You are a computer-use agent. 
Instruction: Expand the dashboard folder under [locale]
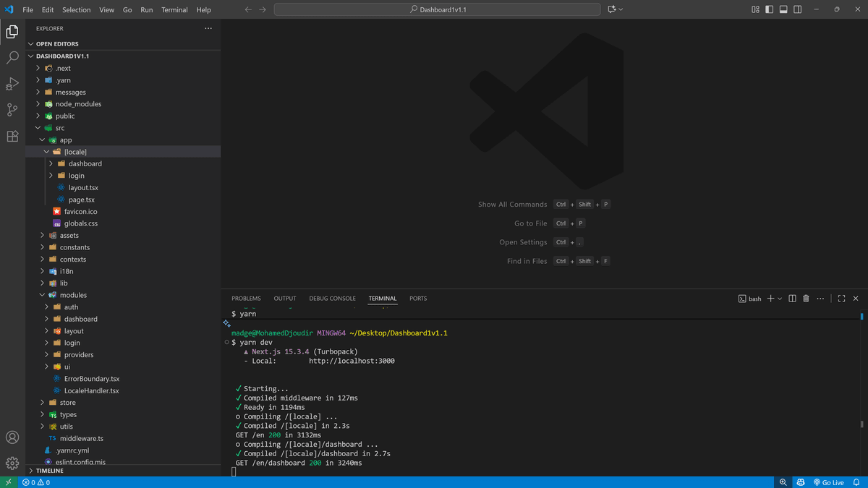tap(85, 163)
